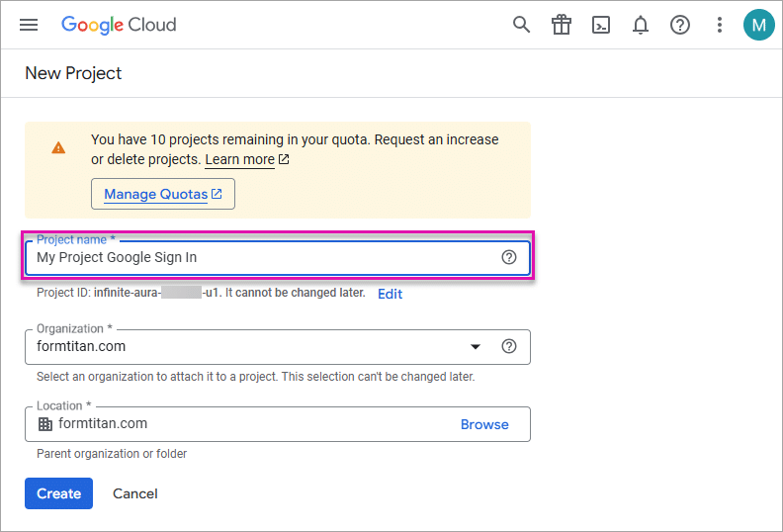The height and width of the screenshot is (532, 783).
Task: Open the search magnifier icon
Action: click(522, 25)
